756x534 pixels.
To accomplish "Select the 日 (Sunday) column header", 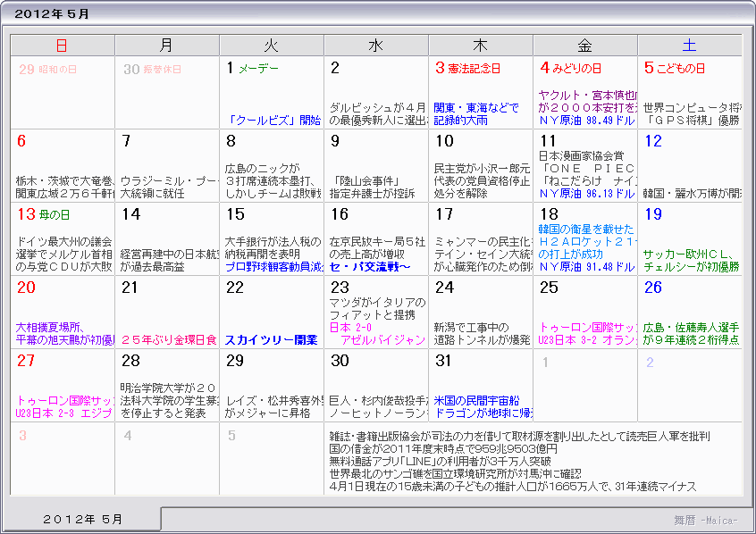I will [61, 45].
